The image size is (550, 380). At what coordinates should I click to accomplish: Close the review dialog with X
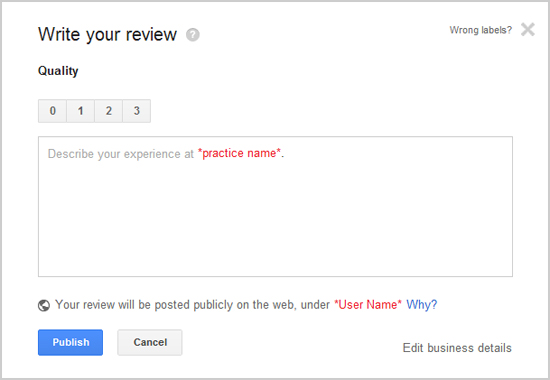click(528, 29)
